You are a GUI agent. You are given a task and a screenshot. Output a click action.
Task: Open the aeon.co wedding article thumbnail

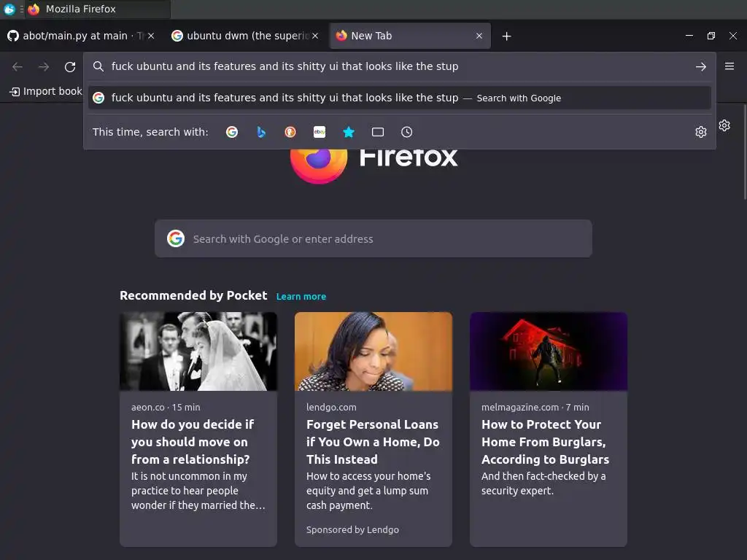coord(198,351)
